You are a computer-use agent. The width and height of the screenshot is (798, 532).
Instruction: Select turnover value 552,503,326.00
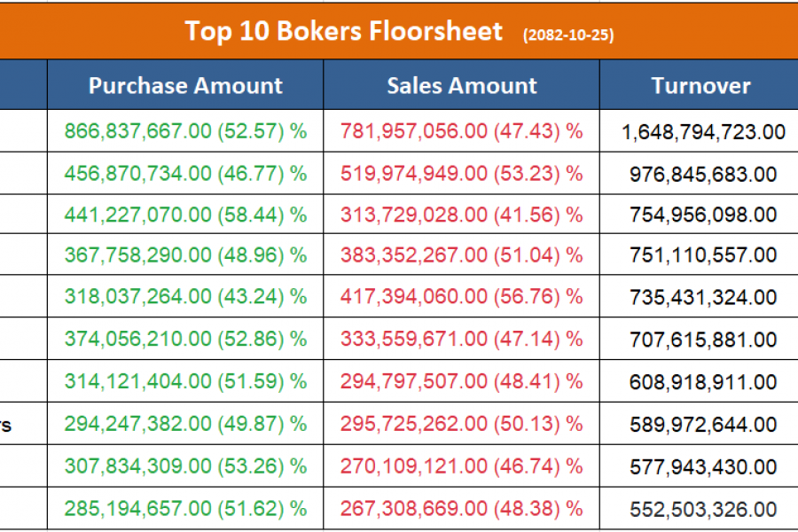[x=703, y=509]
